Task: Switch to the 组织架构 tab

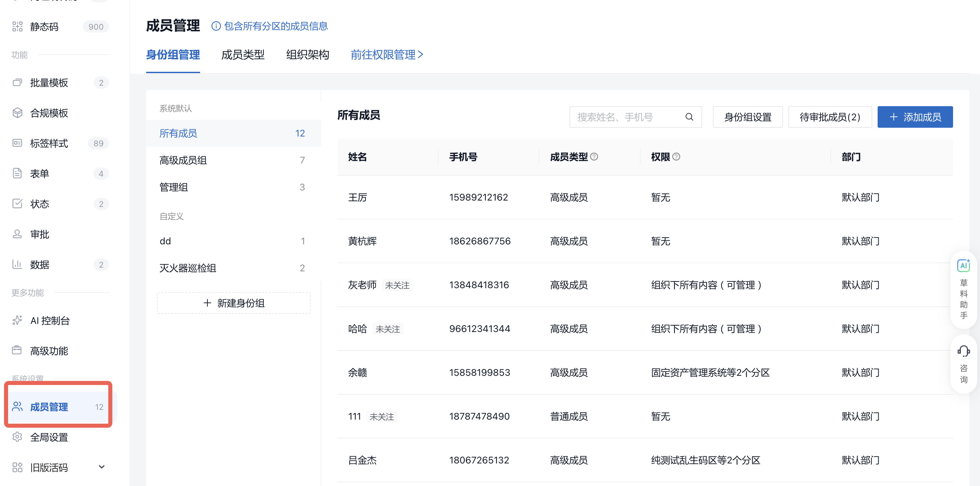Action: pyautogui.click(x=307, y=55)
